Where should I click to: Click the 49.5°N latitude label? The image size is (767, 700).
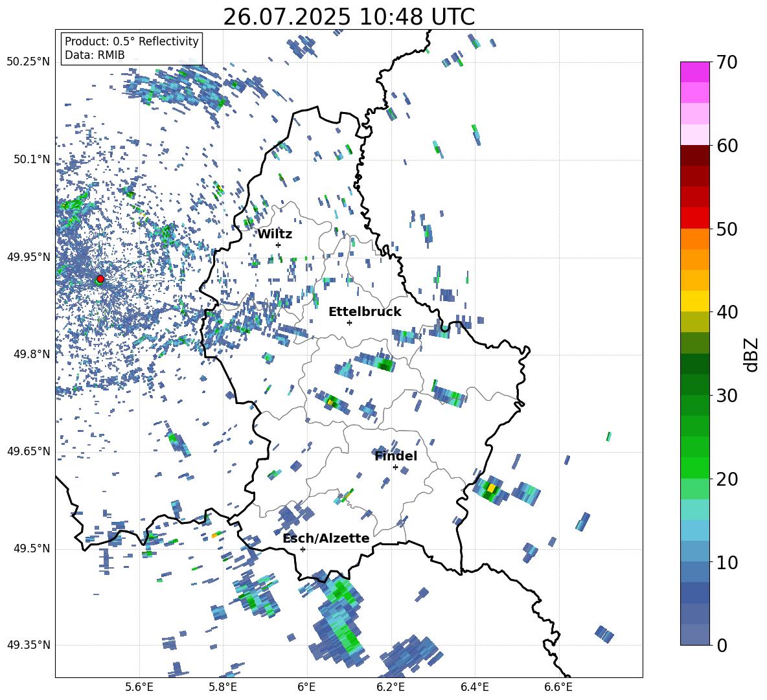coord(32,548)
